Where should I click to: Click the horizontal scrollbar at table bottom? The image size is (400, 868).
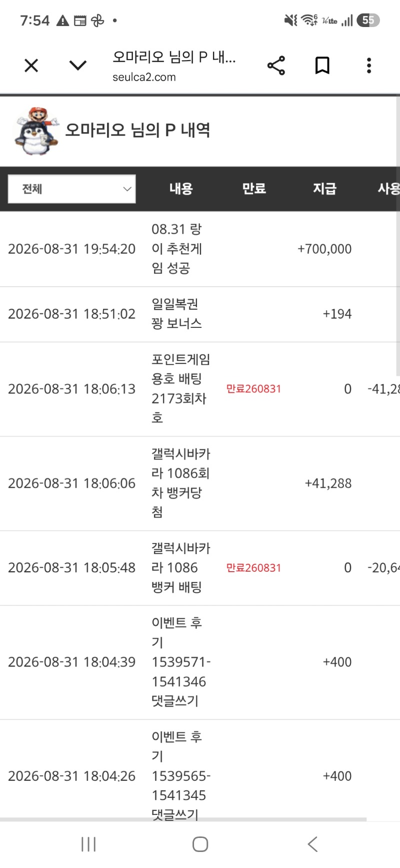(183, 819)
